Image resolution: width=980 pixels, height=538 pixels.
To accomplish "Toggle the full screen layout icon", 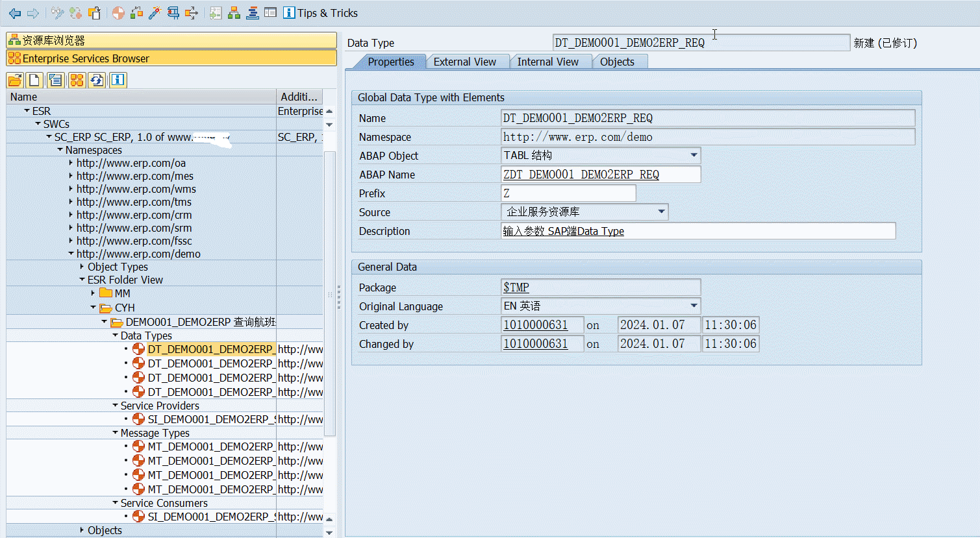I will (270, 13).
